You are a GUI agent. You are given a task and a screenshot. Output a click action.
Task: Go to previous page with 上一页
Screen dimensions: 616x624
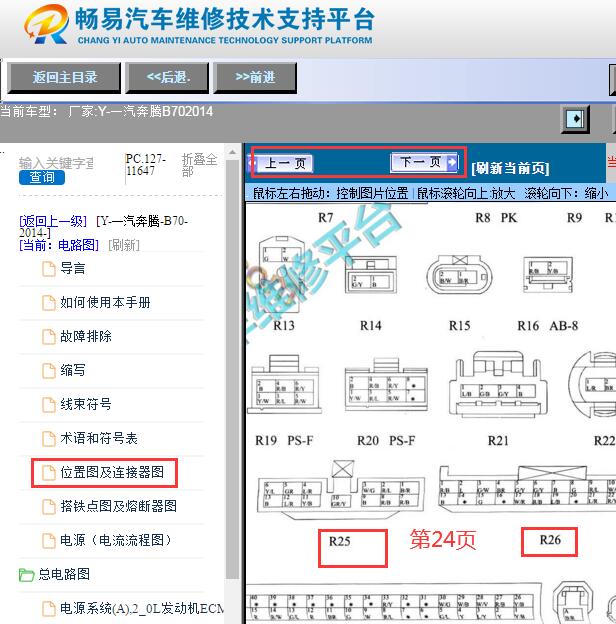click(x=280, y=164)
